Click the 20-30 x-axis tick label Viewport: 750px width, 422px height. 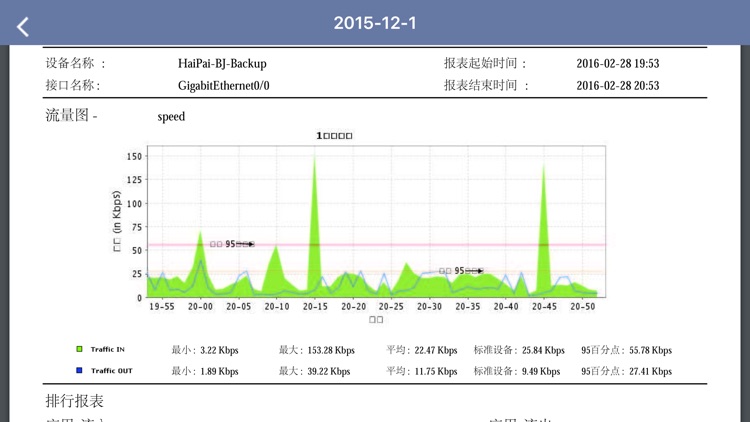(429, 306)
